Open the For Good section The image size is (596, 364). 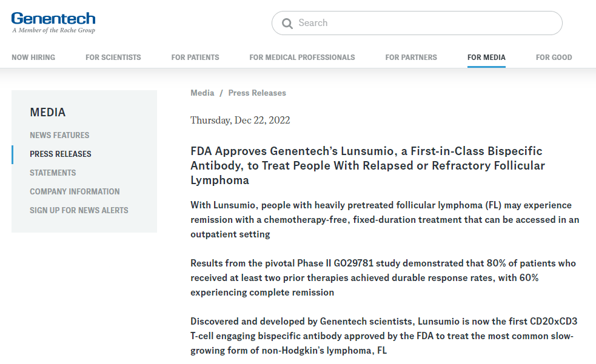(554, 58)
